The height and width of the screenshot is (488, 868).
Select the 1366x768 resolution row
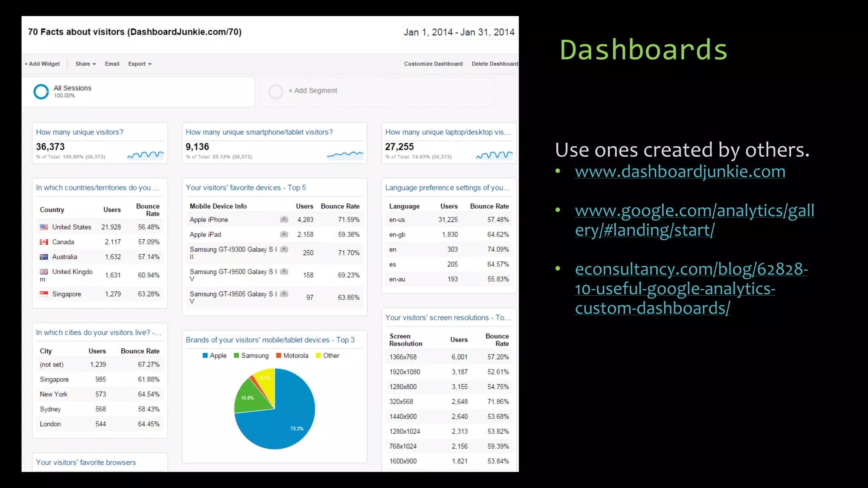tap(449, 357)
